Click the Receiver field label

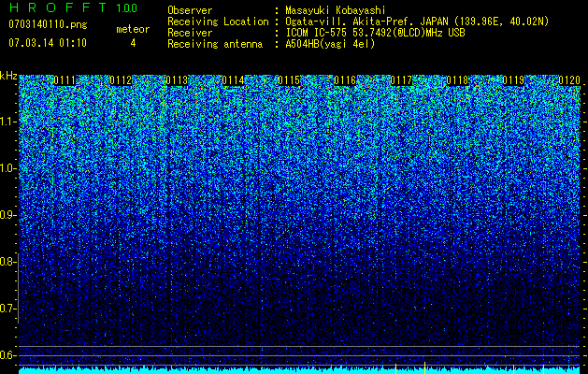pos(190,33)
